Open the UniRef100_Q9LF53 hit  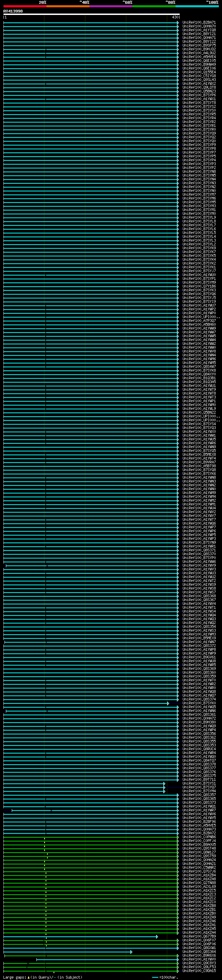click(199, 967)
